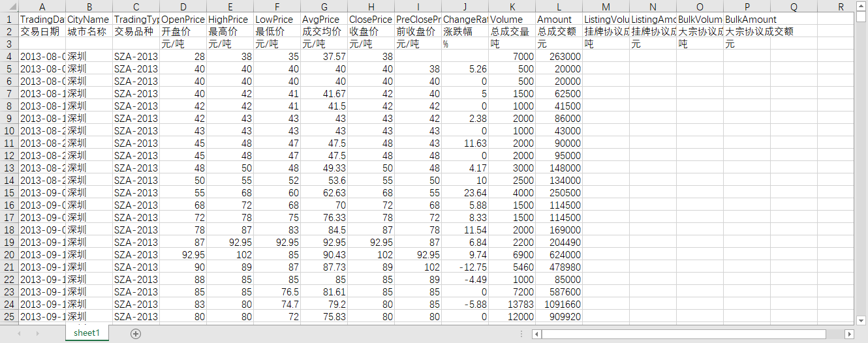Click the cell with value 76.33
This screenshot has width=868, height=343.
(324, 217)
